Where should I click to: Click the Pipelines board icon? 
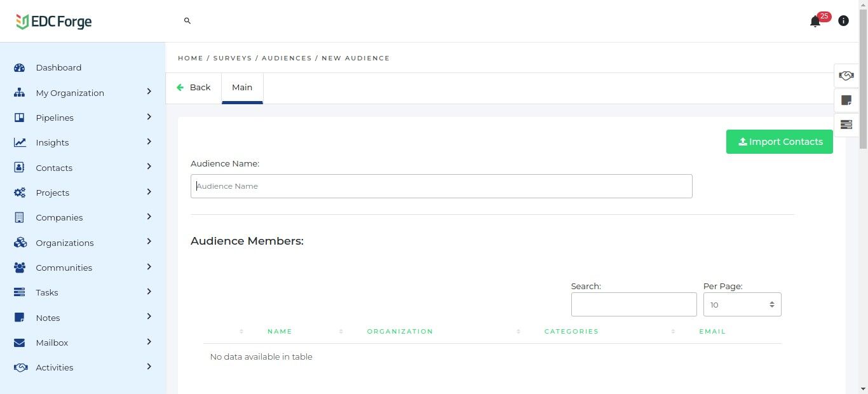[x=20, y=118]
